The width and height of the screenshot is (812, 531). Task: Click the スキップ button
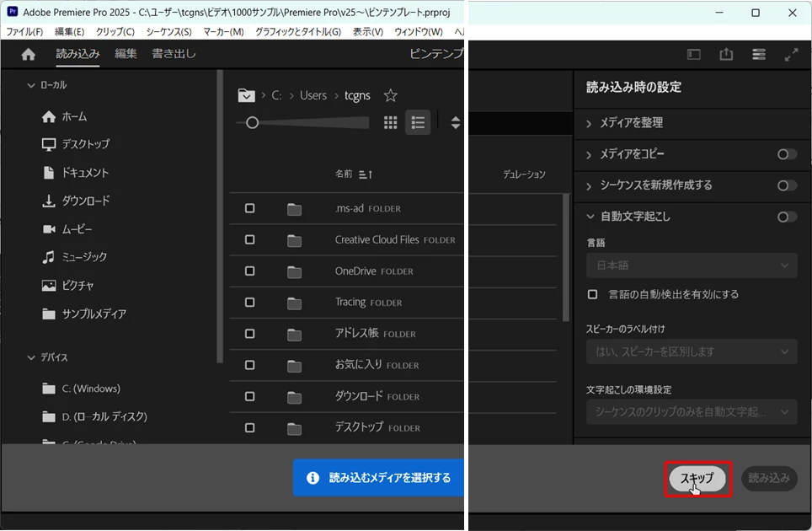tap(697, 478)
